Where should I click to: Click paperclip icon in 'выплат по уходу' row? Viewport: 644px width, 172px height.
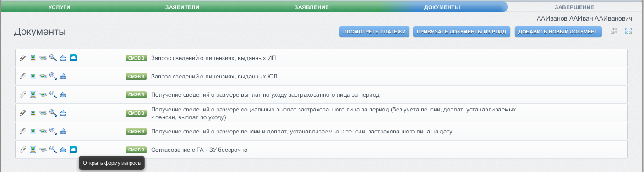click(22, 94)
